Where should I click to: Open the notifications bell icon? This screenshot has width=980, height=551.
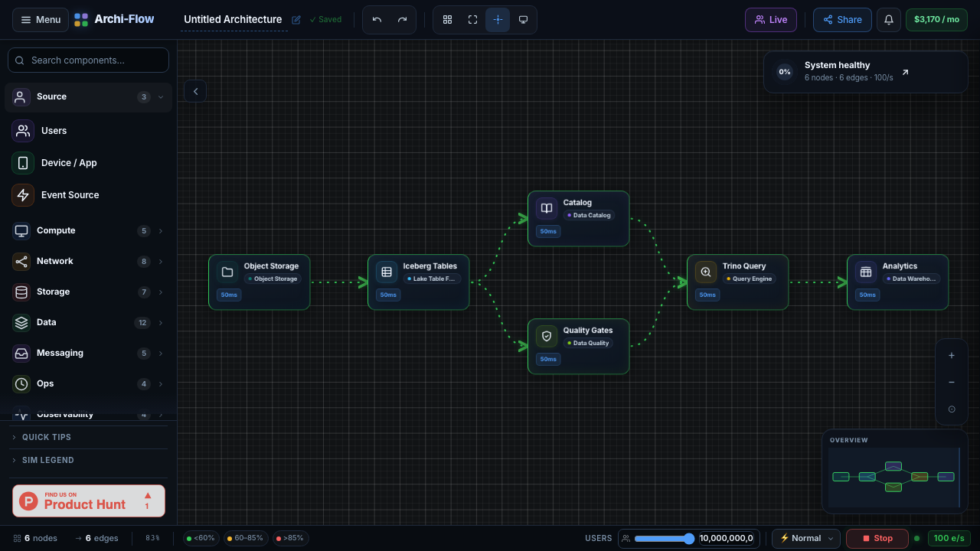click(x=889, y=20)
